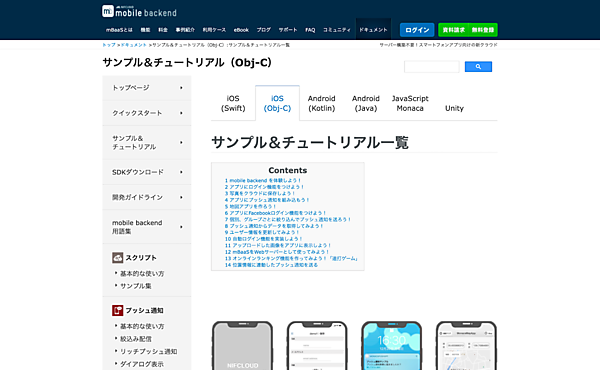The image size is (600, 370).
Task: Open contents item 5 地図アプリを作ろう
Action: coord(250,206)
